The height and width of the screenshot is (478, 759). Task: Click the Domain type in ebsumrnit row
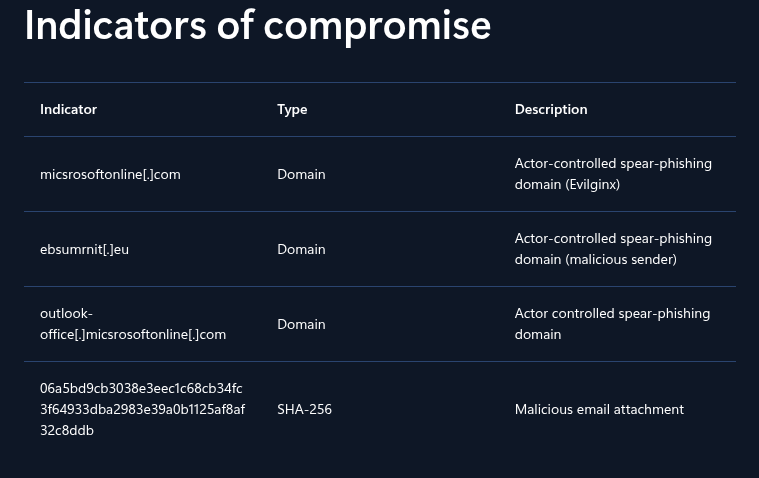click(x=301, y=249)
